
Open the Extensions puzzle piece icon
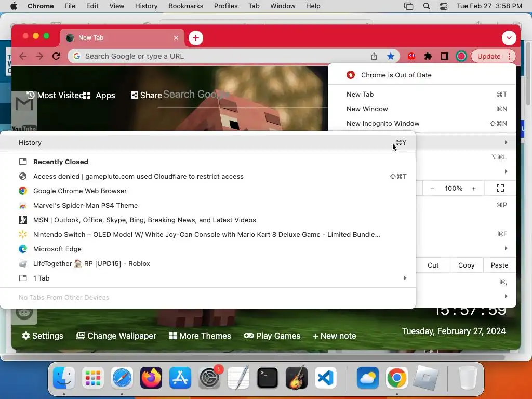[428, 56]
